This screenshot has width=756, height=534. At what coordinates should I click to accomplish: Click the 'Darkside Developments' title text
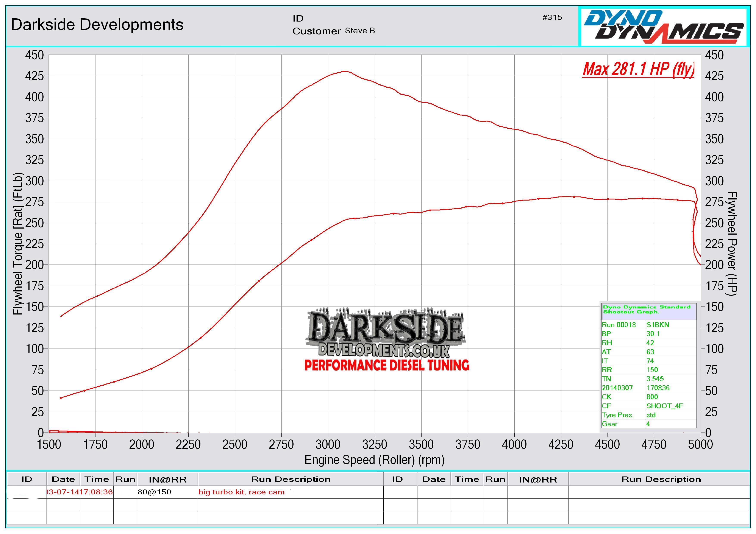click(x=97, y=25)
